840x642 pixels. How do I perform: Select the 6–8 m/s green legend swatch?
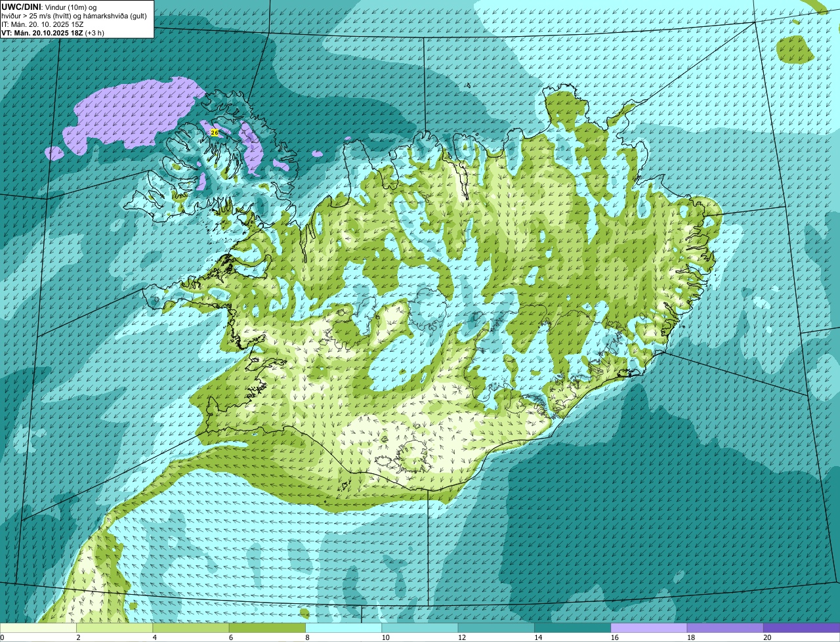pos(267,628)
